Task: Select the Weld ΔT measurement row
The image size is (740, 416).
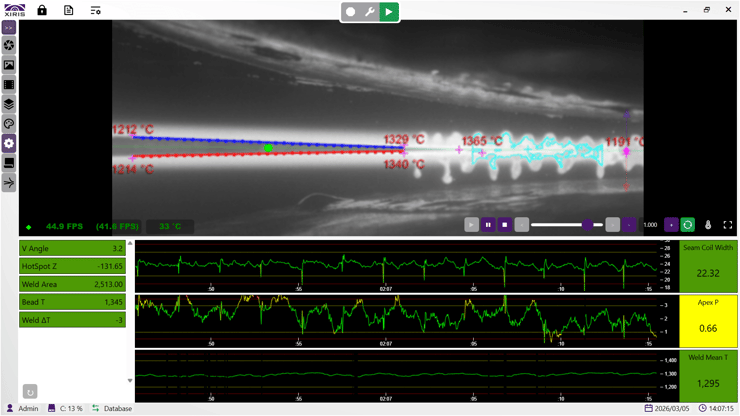Action: coord(72,320)
